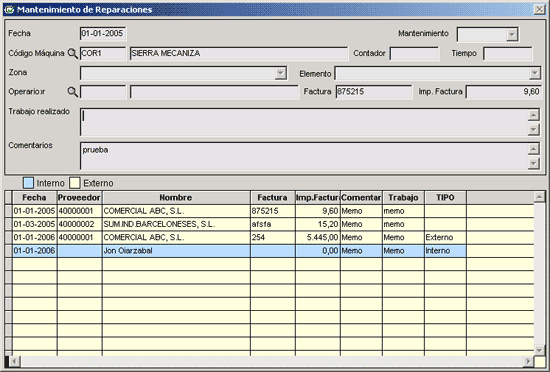Viewport: 550px width, 372px height.
Task: Select the Jon Oiarzabal cell
Action: click(x=176, y=251)
